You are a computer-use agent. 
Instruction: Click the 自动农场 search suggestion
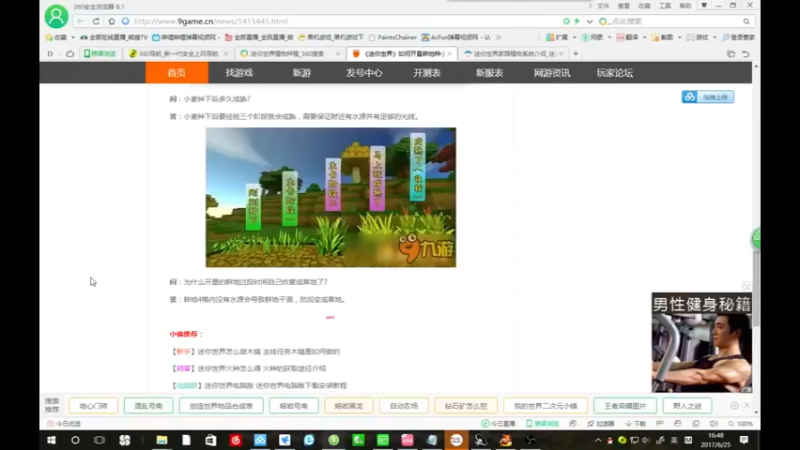(x=404, y=406)
